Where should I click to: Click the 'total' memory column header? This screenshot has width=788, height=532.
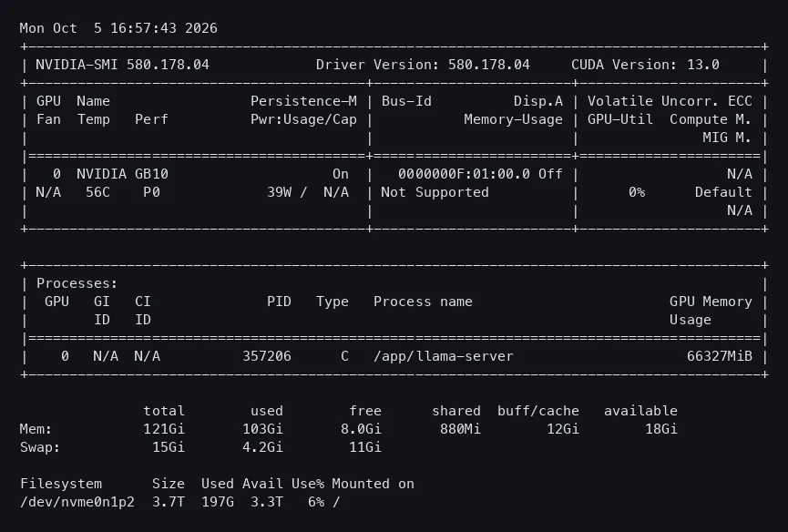pyautogui.click(x=164, y=411)
